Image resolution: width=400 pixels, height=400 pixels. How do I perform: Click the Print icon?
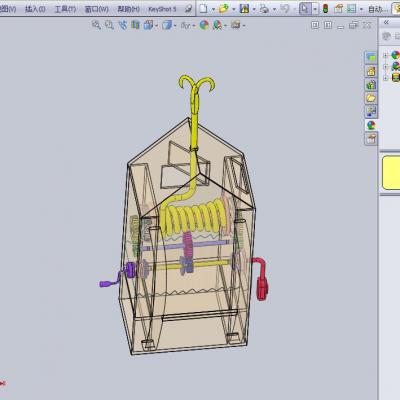click(x=264, y=9)
